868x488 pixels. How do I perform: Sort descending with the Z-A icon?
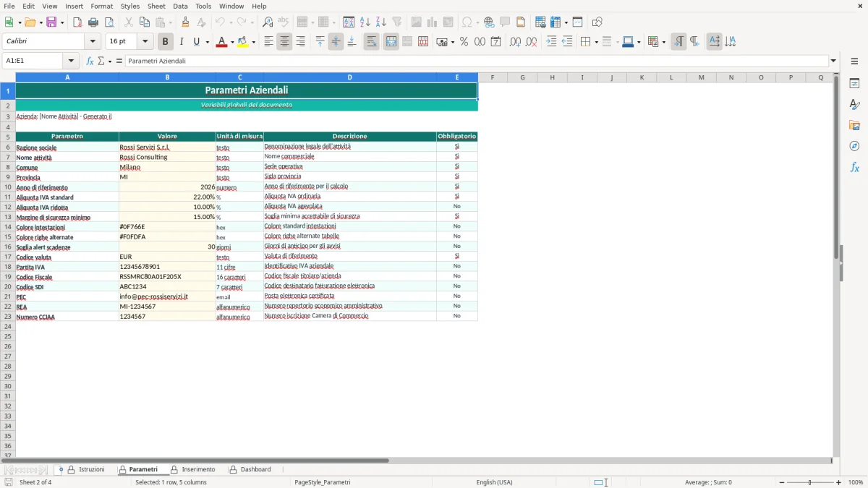(x=381, y=22)
